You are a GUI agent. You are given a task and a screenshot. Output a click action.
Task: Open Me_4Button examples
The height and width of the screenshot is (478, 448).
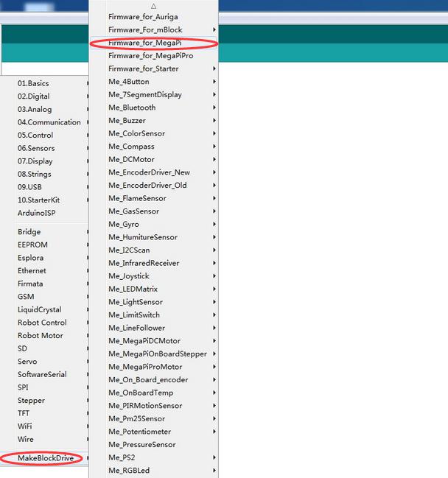pyautogui.click(x=154, y=82)
